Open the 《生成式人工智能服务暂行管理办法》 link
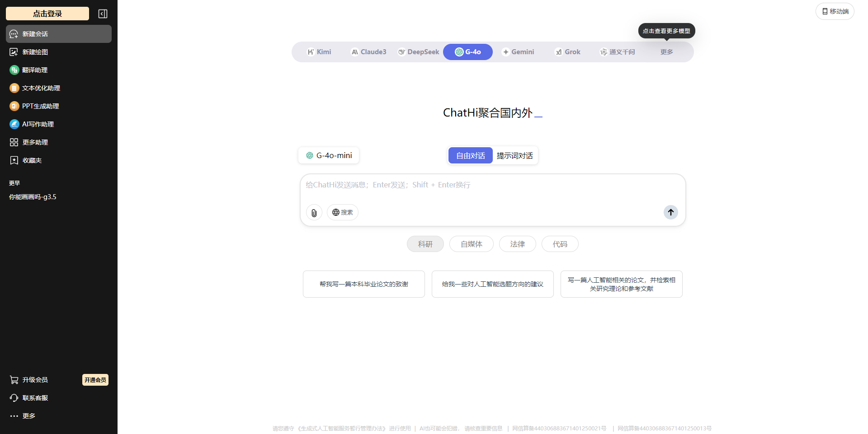 point(341,429)
